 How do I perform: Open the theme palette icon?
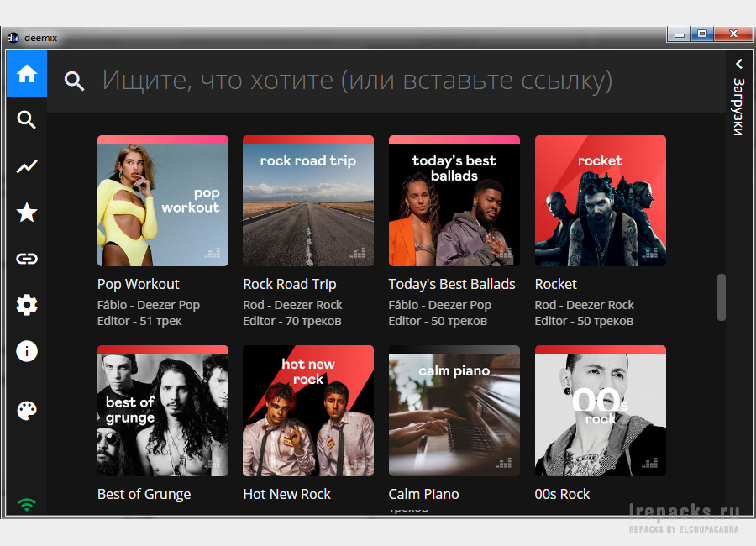27,411
